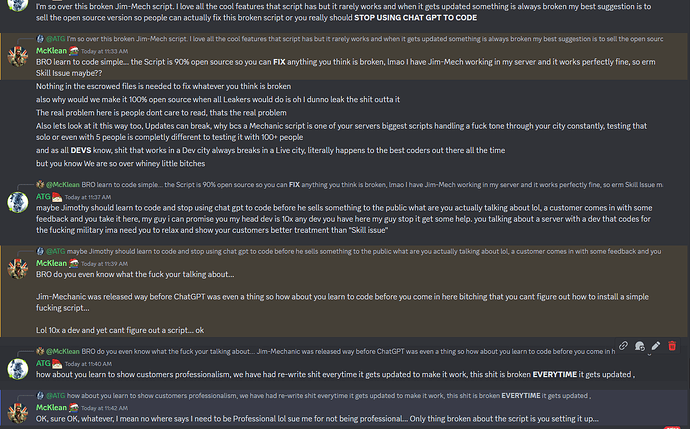Open McKlean's avatar on the 11:42 AM message
Viewport: 690px width, 429px height.
click(x=17, y=411)
